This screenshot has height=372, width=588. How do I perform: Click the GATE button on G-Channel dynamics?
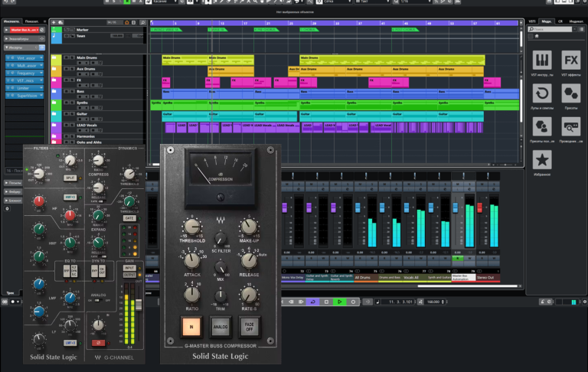coord(129,217)
